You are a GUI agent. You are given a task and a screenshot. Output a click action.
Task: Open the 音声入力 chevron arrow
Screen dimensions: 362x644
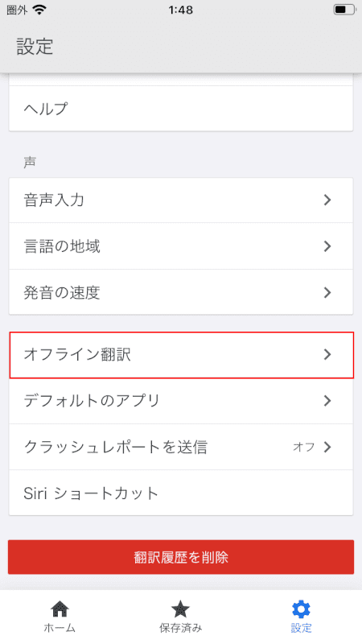[327, 200]
